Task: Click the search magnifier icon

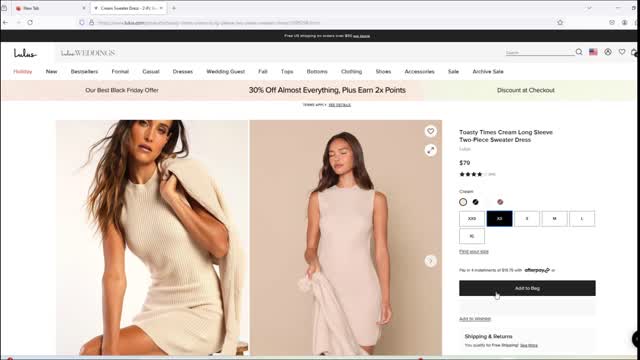Action: [579, 52]
